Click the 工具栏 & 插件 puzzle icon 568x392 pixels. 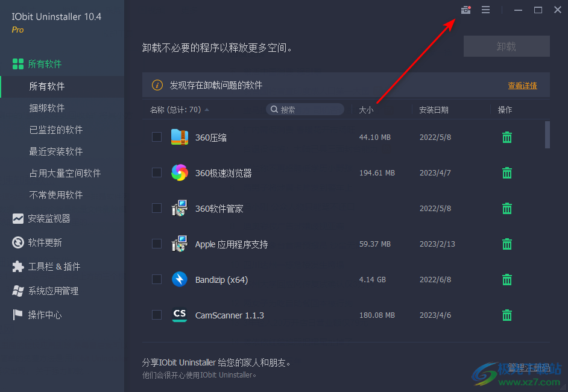pyautogui.click(x=17, y=267)
